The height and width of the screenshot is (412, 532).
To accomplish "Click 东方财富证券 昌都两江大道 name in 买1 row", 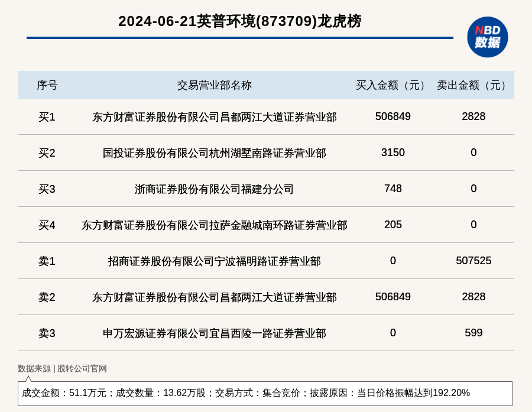I will 215,117.
